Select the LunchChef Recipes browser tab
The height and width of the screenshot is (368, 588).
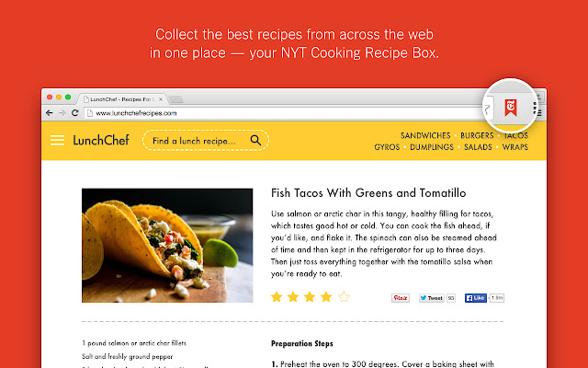[119, 98]
